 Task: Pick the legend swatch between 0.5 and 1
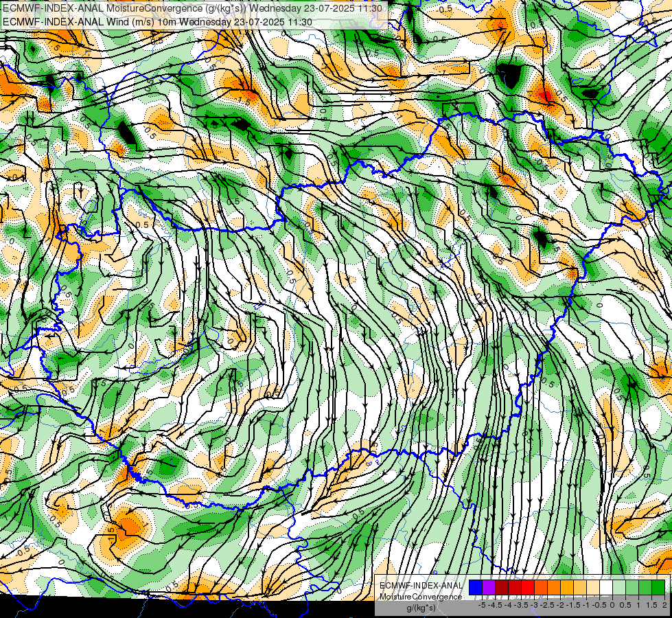pos(632,588)
